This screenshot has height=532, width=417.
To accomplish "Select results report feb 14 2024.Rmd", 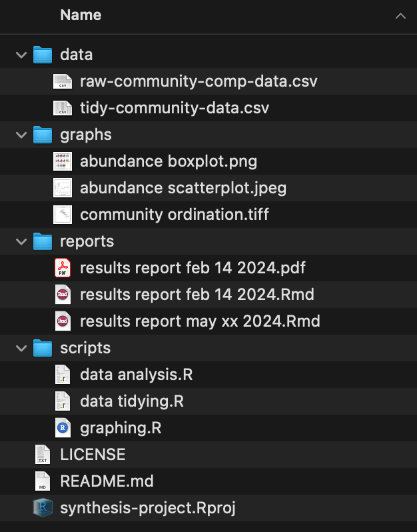I will click(197, 295).
